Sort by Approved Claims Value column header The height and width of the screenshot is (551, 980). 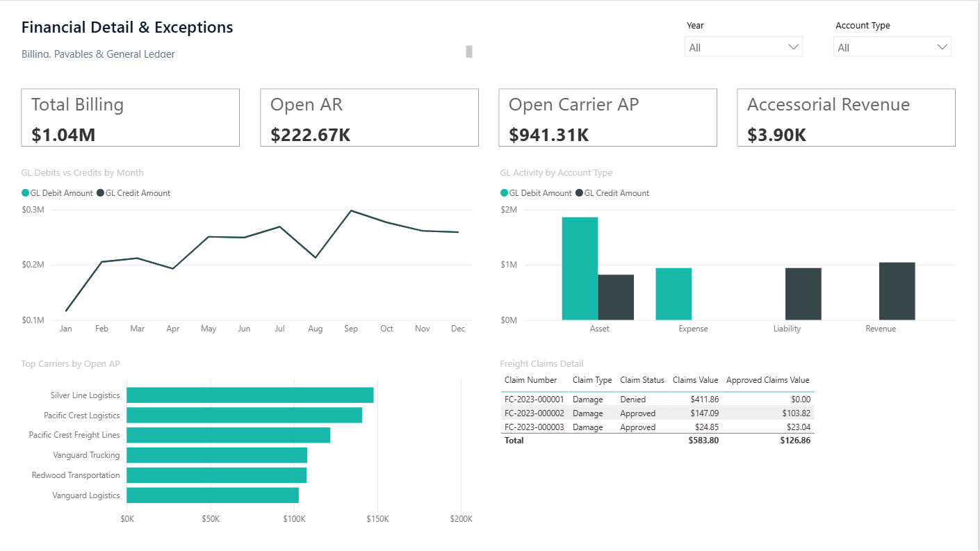pos(768,380)
